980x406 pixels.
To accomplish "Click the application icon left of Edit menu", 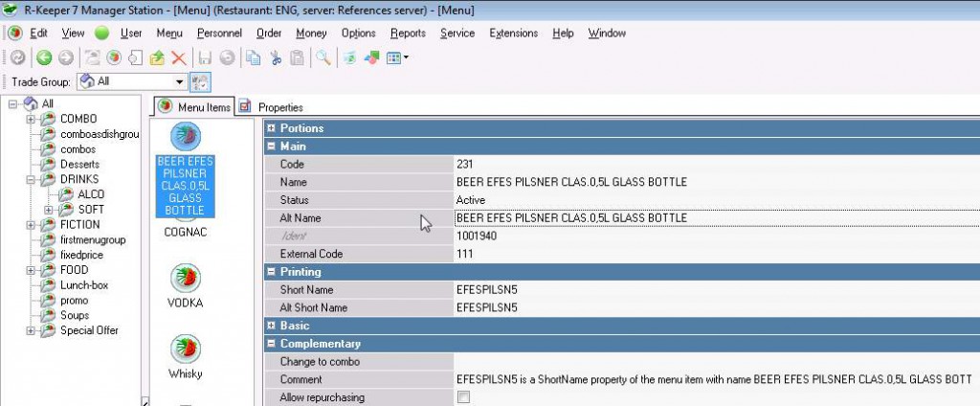I will click(x=15, y=34).
